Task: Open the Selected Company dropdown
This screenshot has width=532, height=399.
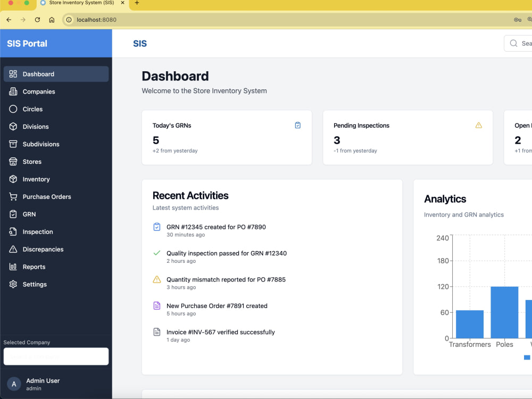Action: click(56, 356)
